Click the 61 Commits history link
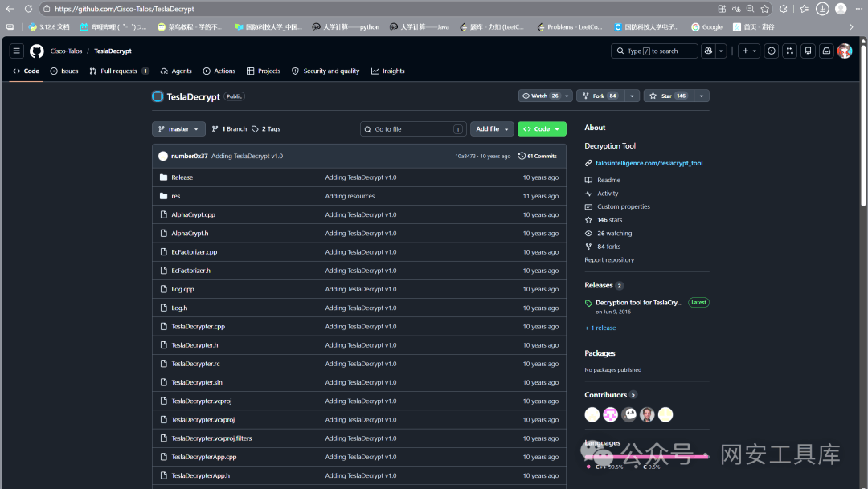The image size is (868, 489). [538, 156]
